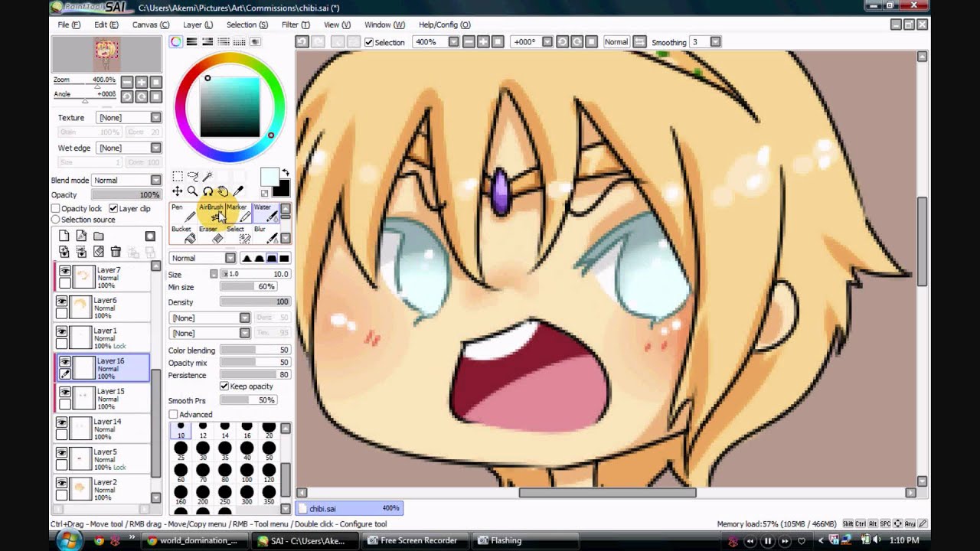
Task: Toggle the Layer clip checkbox
Action: [113, 208]
